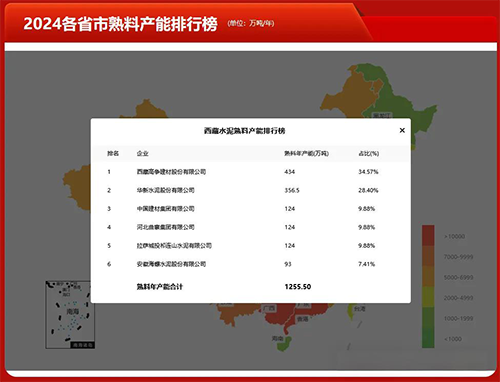Click the <1000 legend color block

[428, 338]
